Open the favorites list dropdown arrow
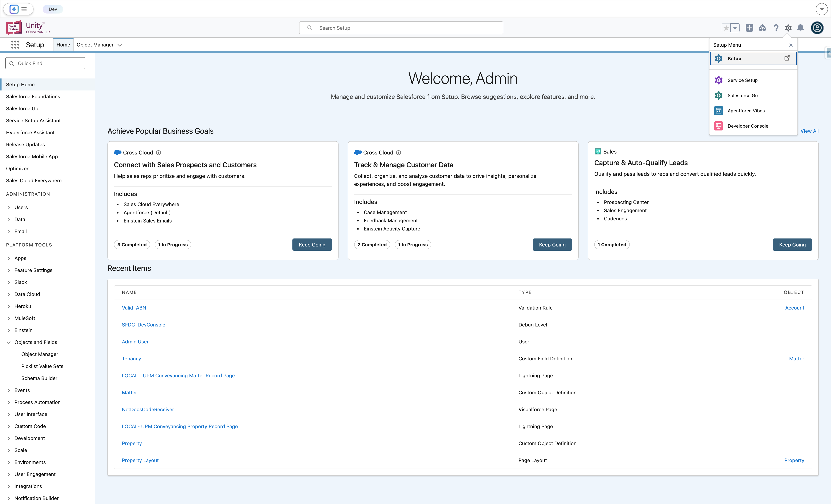831x504 pixels. pyautogui.click(x=735, y=28)
